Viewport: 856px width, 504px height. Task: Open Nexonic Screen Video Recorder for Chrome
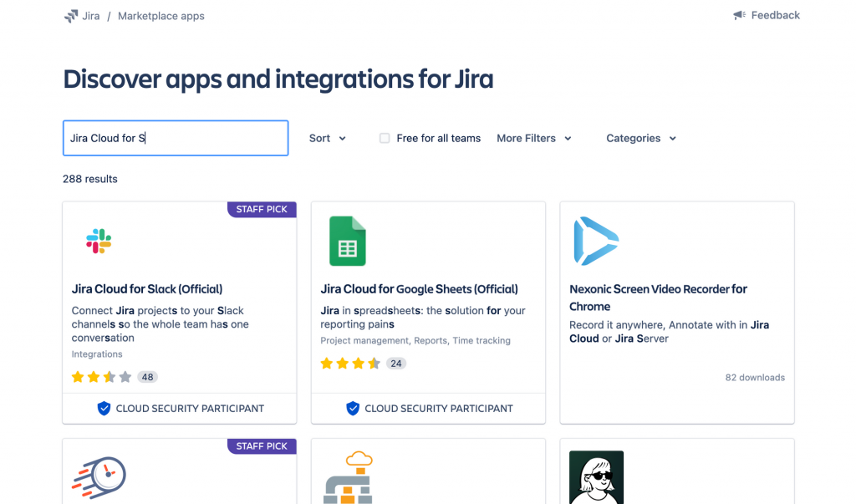659,298
